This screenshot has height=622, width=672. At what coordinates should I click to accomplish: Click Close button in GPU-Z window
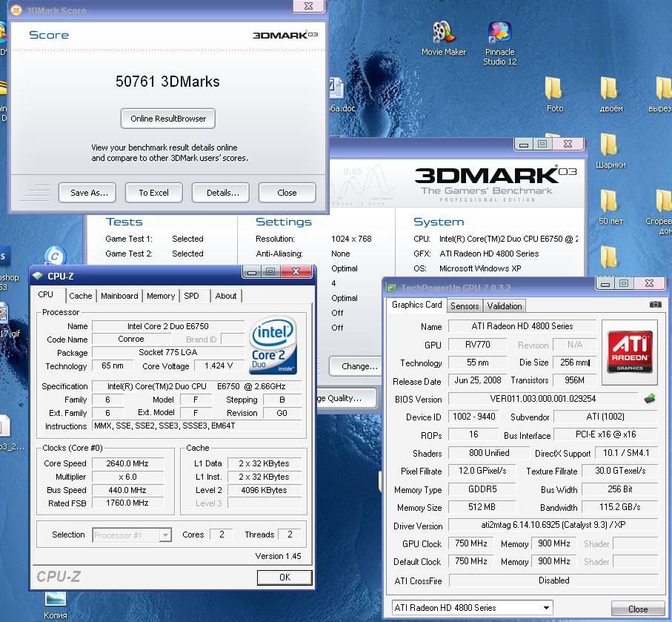click(x=637, y=609)
